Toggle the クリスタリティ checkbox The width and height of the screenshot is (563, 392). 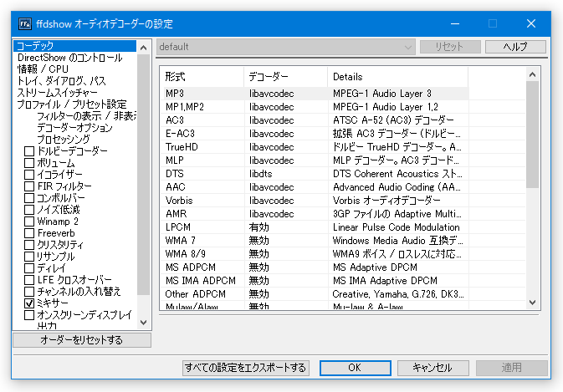(29, 245)
